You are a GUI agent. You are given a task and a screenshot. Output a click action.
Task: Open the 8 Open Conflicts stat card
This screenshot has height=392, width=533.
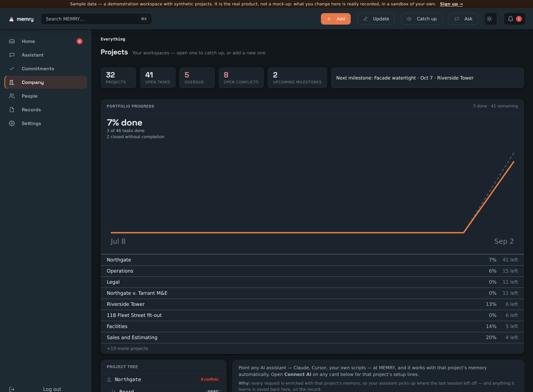[x=241, y=78]
